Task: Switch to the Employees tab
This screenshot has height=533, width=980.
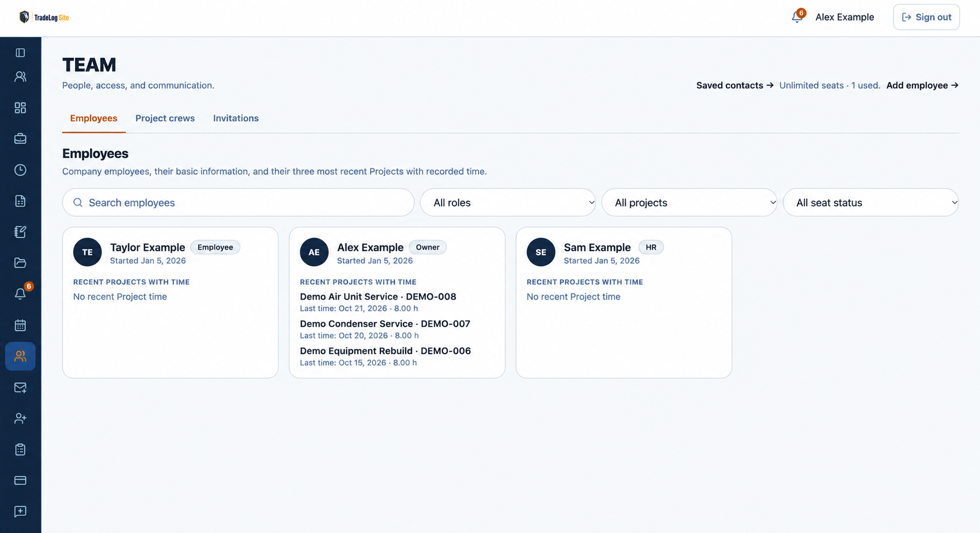Action: [93, 118]
